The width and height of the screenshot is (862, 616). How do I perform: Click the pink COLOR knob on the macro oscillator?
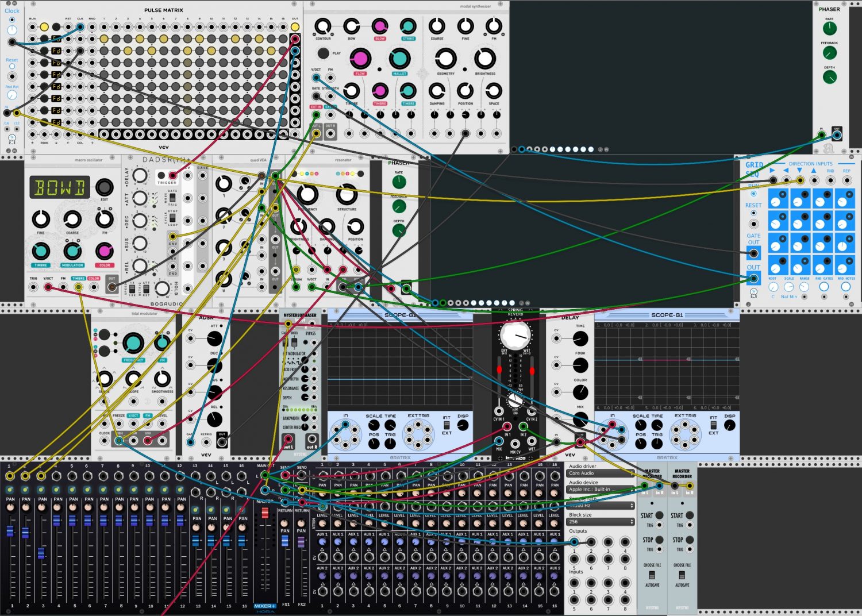point(105,251)
